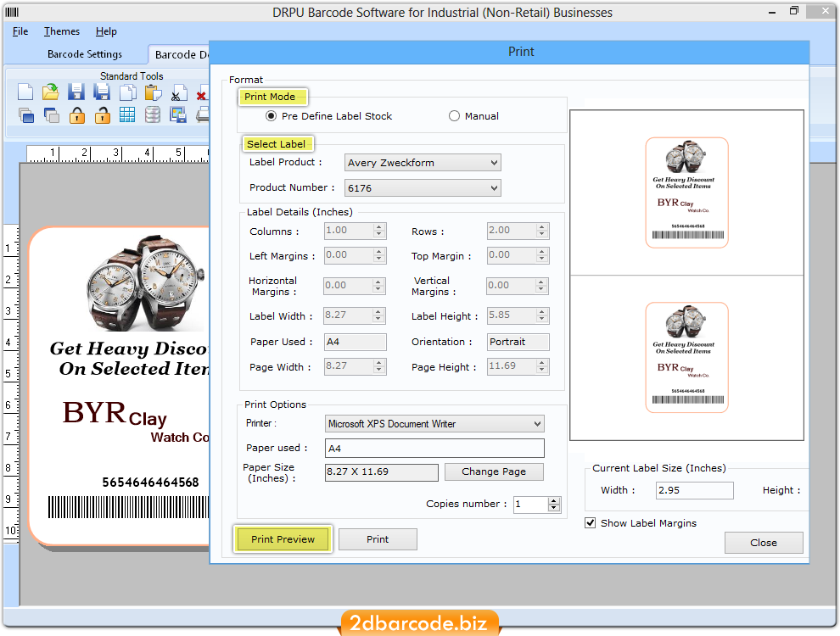Decrease the Top Margin value
Screen dimensions: 840x636
[541, 259]
